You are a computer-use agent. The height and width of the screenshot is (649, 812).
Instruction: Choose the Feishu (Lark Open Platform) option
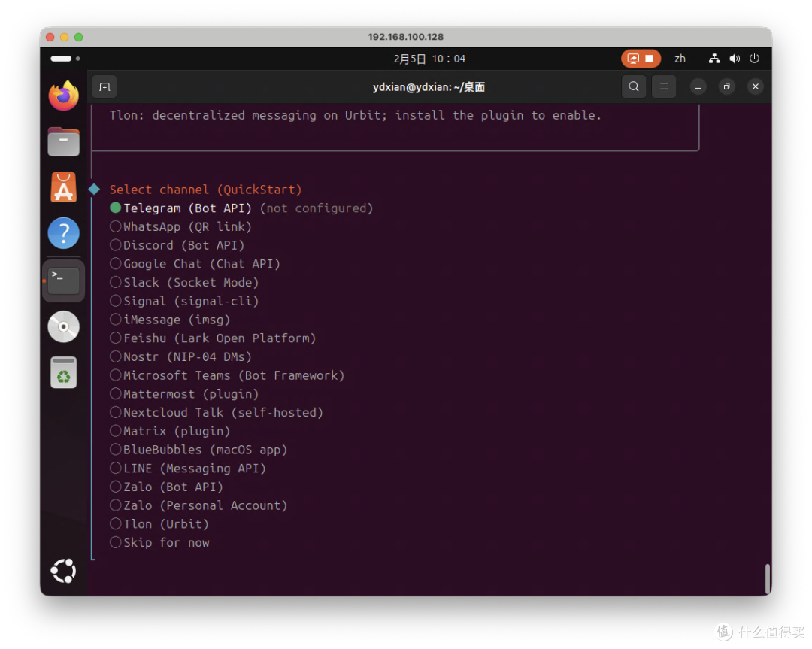pyautogui.click(x=213, y=338)
